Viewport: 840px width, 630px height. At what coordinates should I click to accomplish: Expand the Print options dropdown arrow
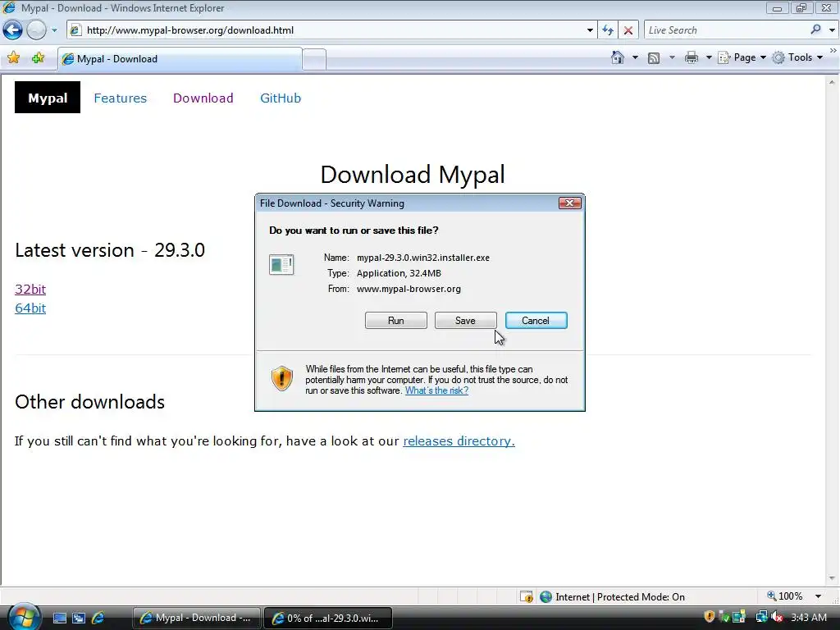coord(708,57)
